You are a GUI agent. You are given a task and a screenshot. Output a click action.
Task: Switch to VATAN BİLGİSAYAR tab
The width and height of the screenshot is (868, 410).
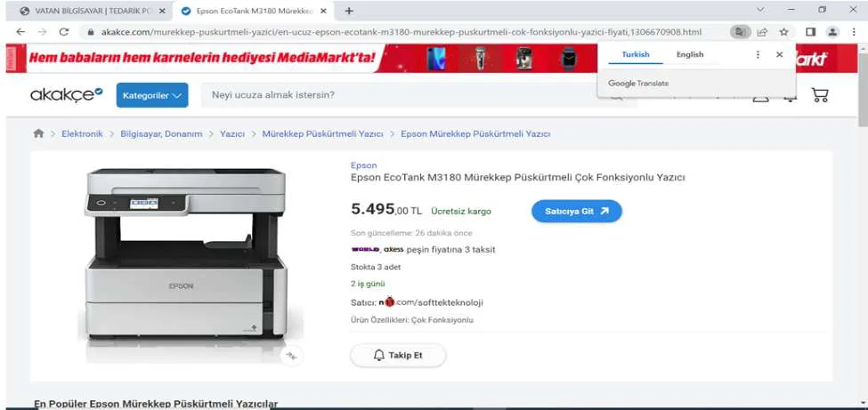point(93,11)
